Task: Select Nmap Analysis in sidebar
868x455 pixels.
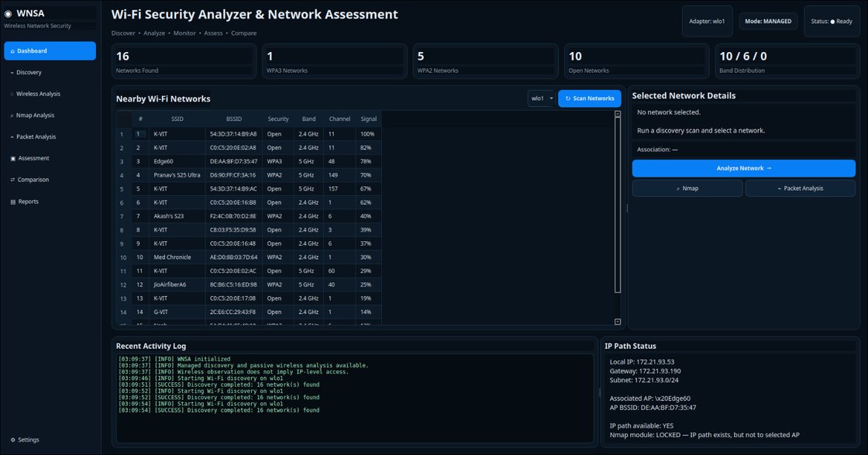Action: pos(50,115)
